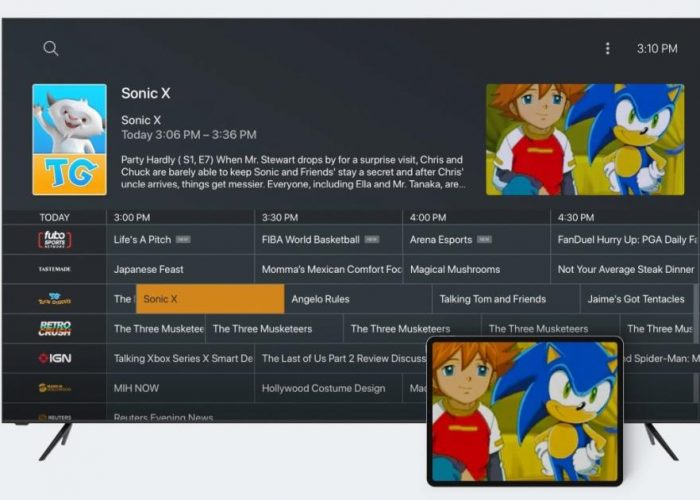Image resolution: width=700 pixels, height=500 pixels.
Task: Select the Retro Crush channel logo
Action: click(54, 328)
